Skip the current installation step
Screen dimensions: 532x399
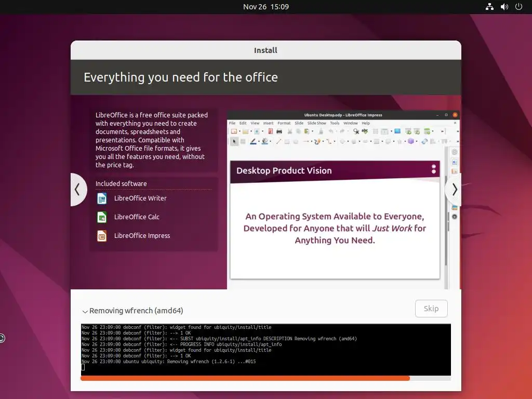(x=431, y=309)
